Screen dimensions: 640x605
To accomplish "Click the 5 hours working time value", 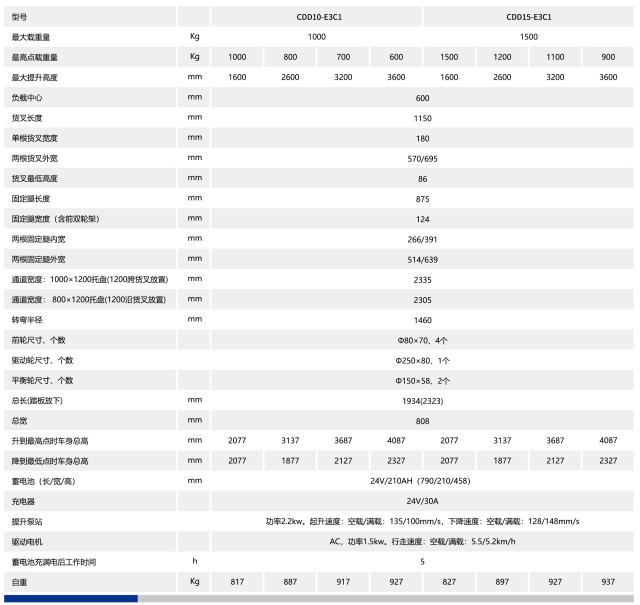I will (422, 562).
